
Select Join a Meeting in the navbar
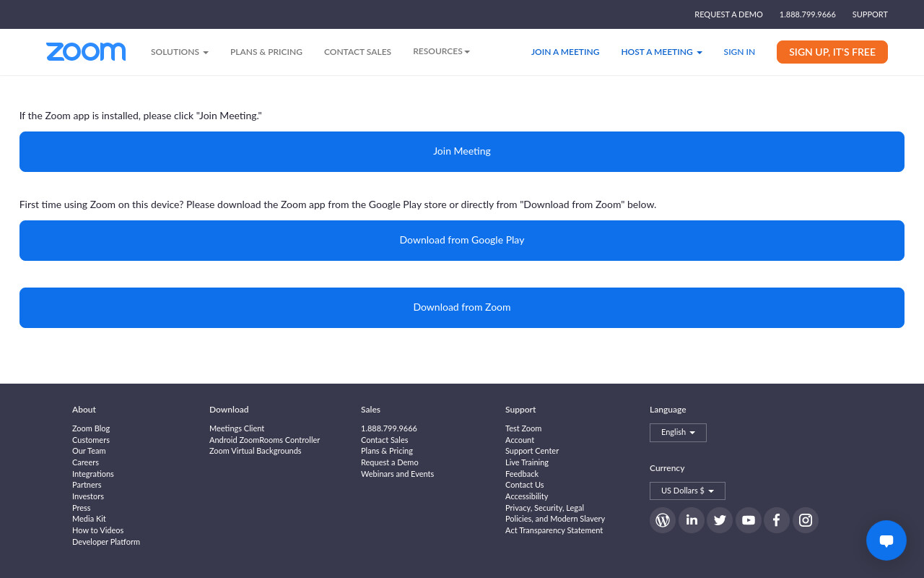pos(565,52)
